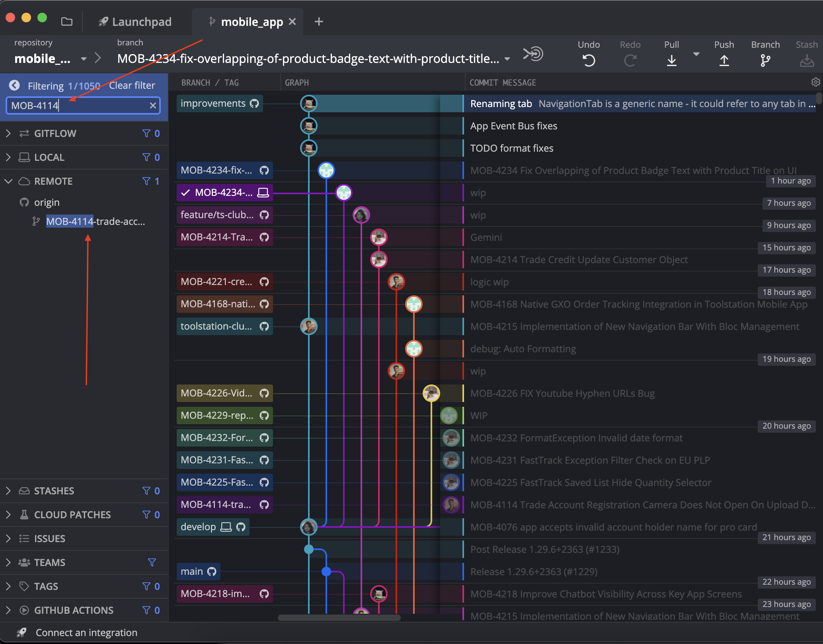The height and width of the screenshot is (644, 823).
Task: Clear the MOB-4114 filter with the X
Action: pyautogui.click(x=153, y=105)
